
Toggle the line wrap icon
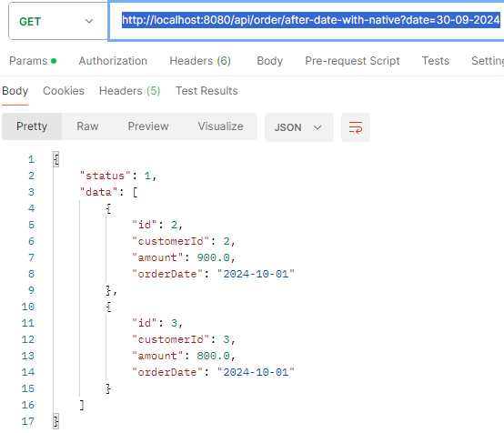point(356,127)
